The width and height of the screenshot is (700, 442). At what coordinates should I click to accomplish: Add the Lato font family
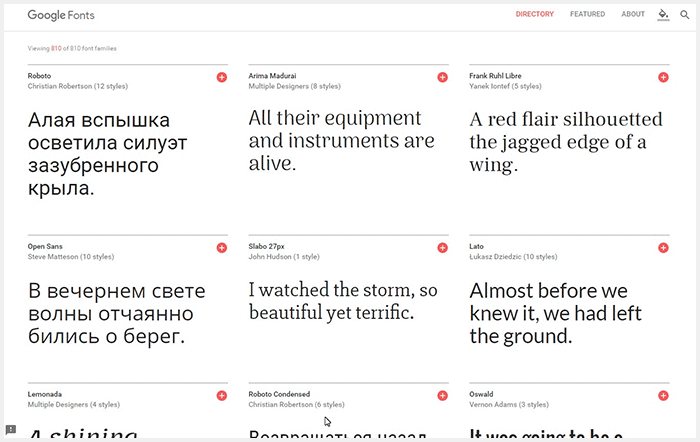[663, 248]
